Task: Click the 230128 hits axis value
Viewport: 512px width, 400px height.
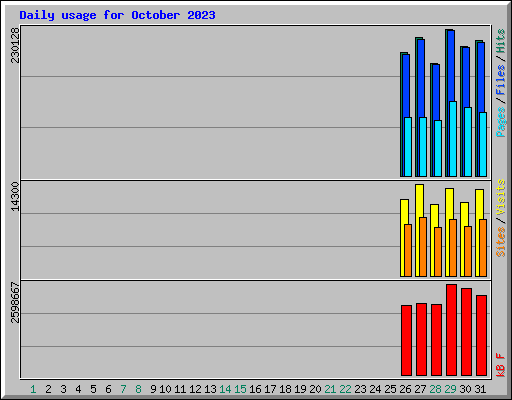Action: click(x=15, y=45)
